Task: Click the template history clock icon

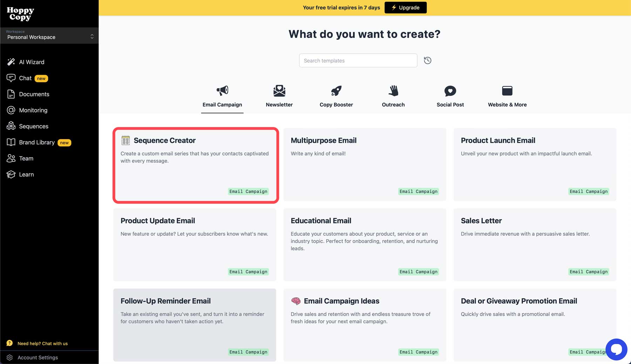Action: (427, 60)
